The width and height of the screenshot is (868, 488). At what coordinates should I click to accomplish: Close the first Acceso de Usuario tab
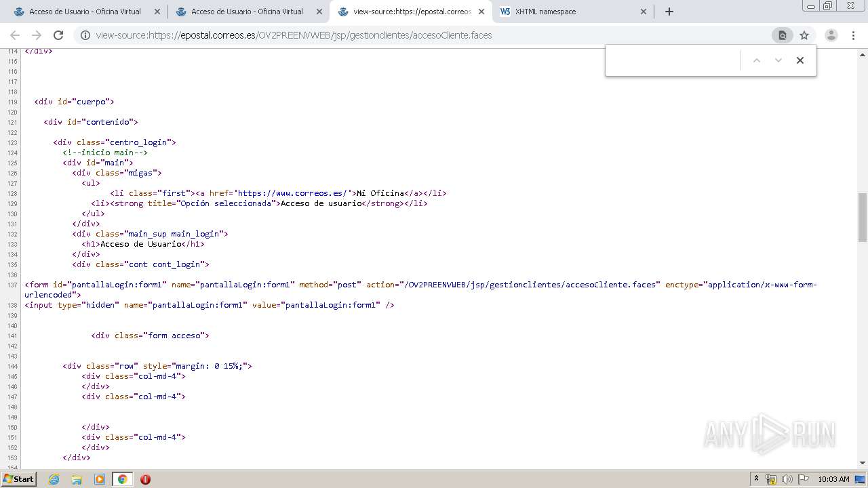coord(157,12)
